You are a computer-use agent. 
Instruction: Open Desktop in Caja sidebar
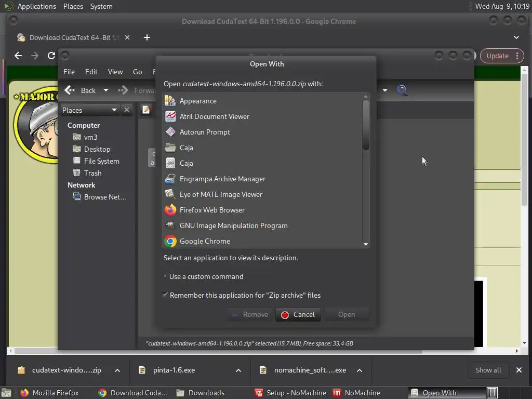point(97,149)
